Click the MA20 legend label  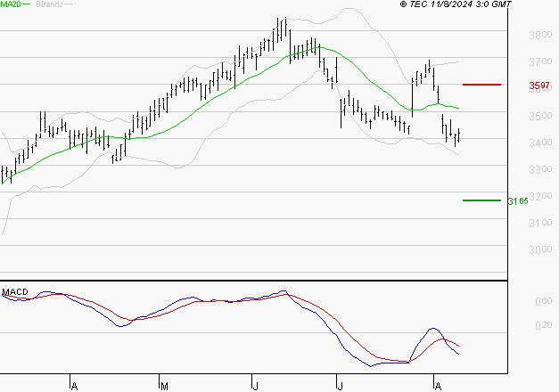point(11,4)
